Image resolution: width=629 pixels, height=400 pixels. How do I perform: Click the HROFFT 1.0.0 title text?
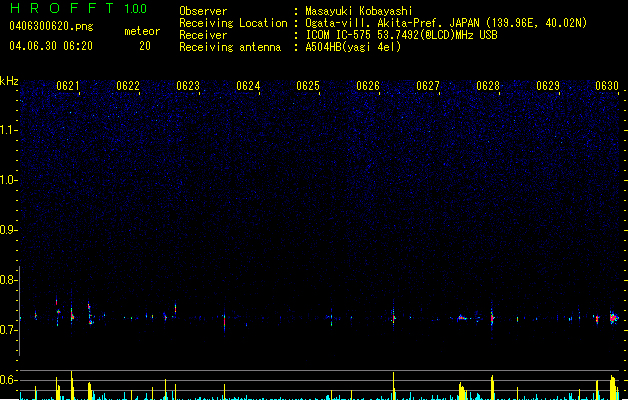tap(78, 8)
